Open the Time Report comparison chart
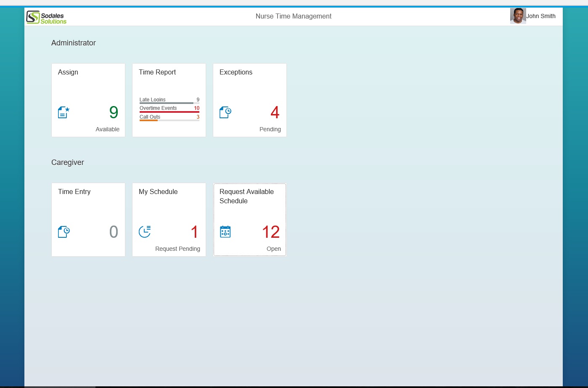The image size is (588, 388). point(169,108)
